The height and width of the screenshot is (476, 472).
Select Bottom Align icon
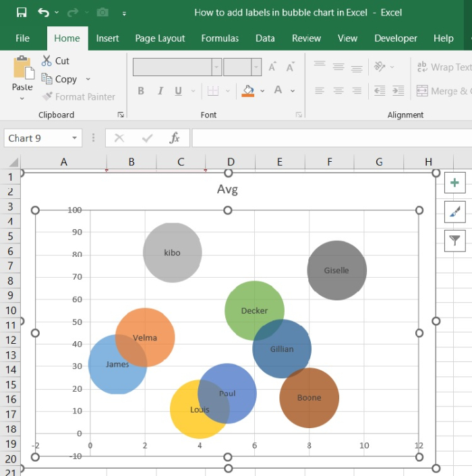[357, 68]
